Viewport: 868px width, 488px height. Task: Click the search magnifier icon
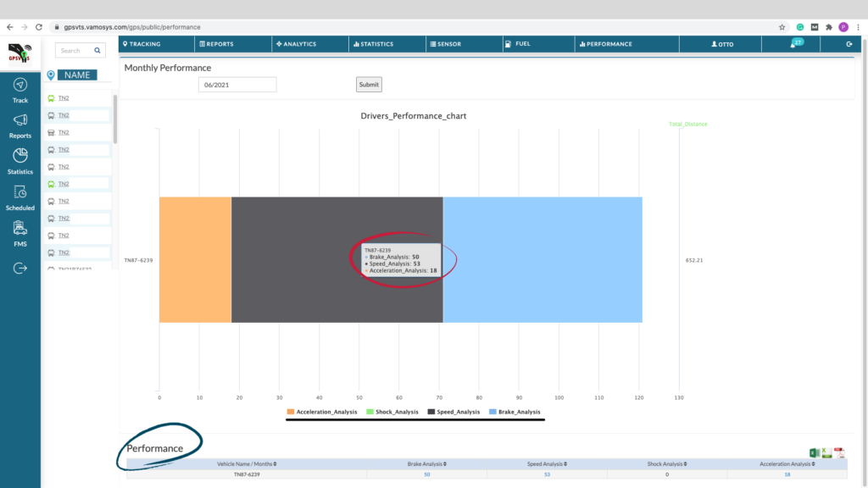point(97,51)
